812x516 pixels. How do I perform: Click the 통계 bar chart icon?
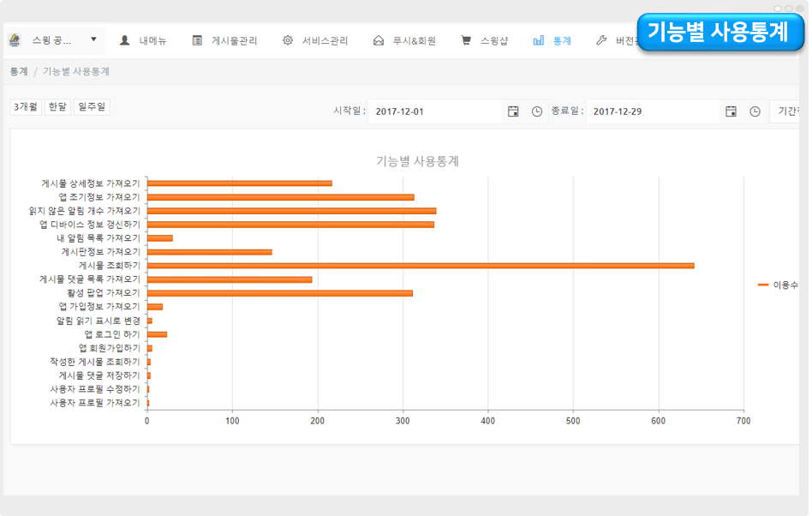(x=539, y=40)
